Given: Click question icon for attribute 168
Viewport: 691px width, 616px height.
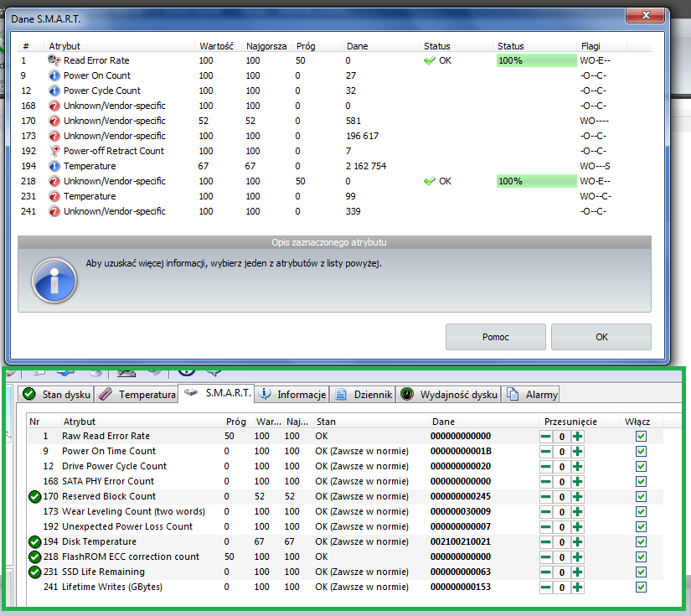Looking at the screenshot, I should (54, 106).
